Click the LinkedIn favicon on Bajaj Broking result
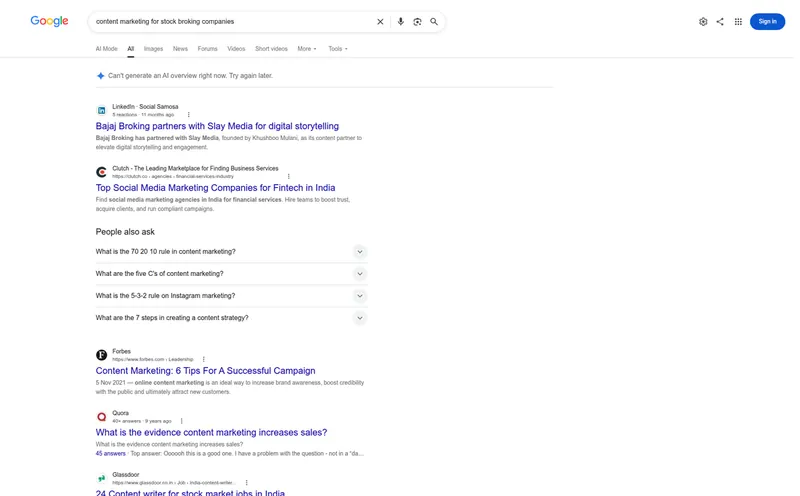Viewport: 800px width, 496px height. (x=102, y=110)
